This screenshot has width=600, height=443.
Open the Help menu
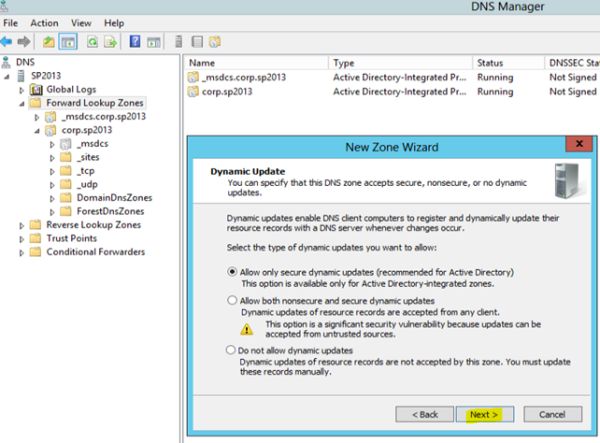coord(114,23)
